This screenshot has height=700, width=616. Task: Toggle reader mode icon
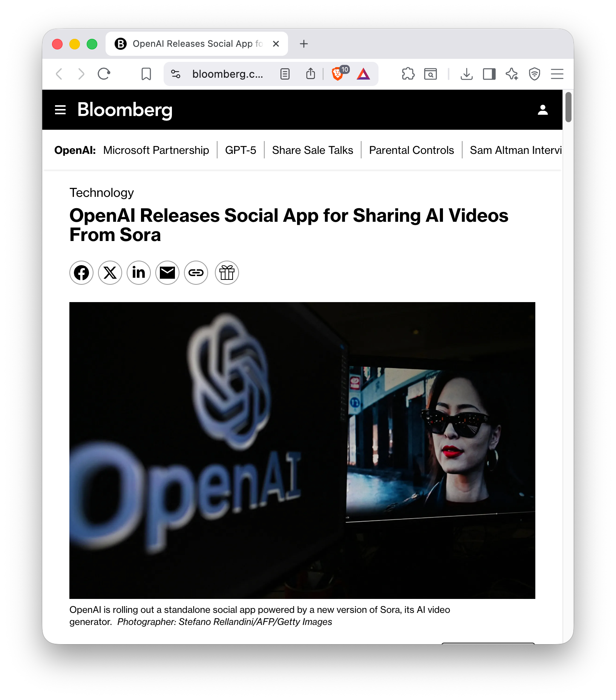(x=285, y=74)
